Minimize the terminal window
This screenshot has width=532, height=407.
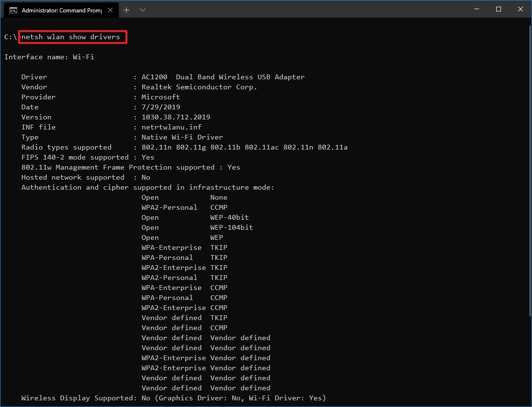tap(476, 10)
